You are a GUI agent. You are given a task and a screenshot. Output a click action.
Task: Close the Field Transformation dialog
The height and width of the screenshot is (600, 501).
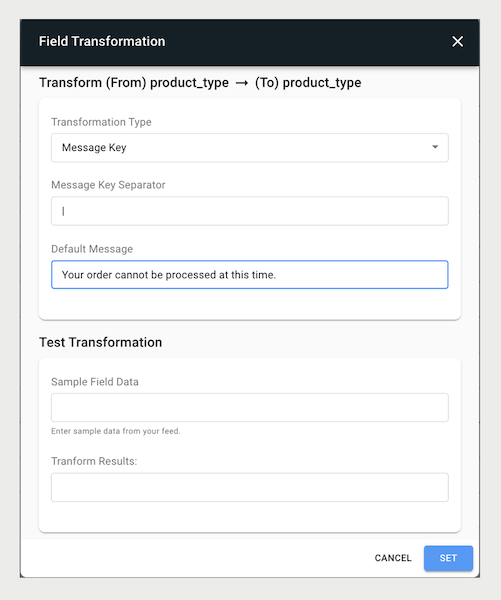coord(457,41)
